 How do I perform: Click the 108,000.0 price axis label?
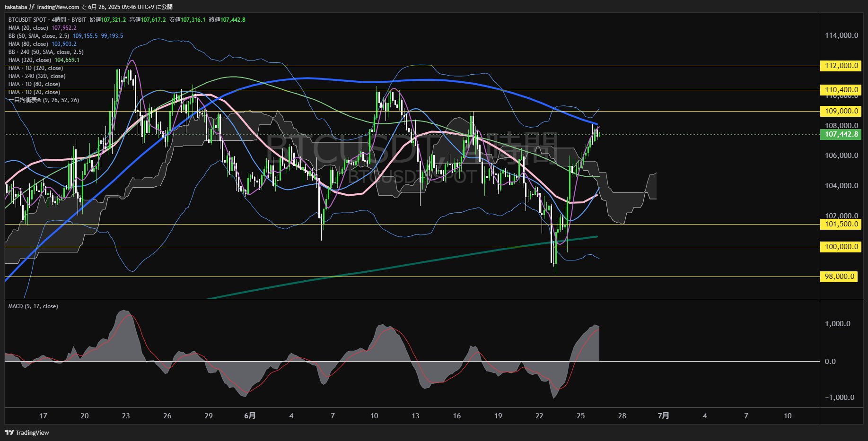842,126
